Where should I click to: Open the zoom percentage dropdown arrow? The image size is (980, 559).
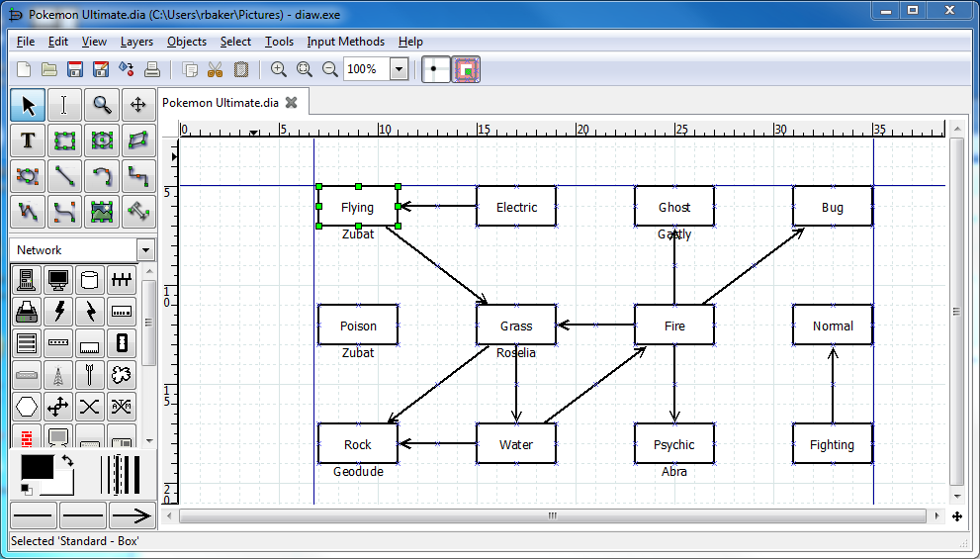click(399, 69)
